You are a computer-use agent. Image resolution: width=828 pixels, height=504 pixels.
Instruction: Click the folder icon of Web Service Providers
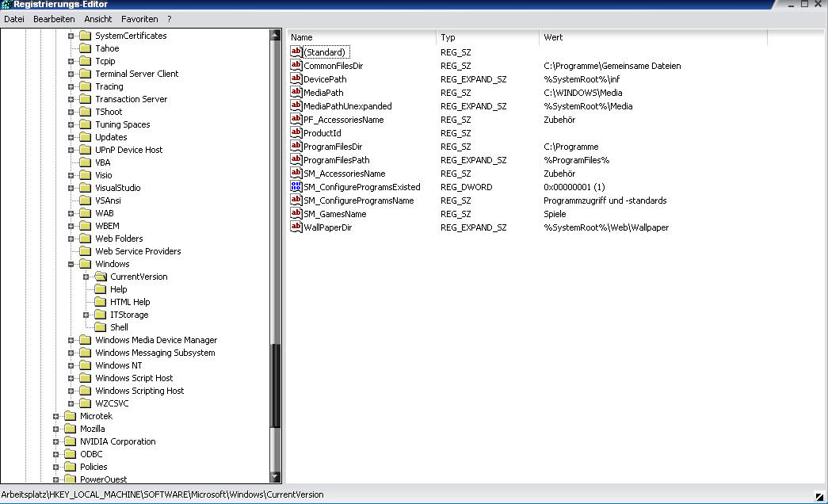point(85,251)
